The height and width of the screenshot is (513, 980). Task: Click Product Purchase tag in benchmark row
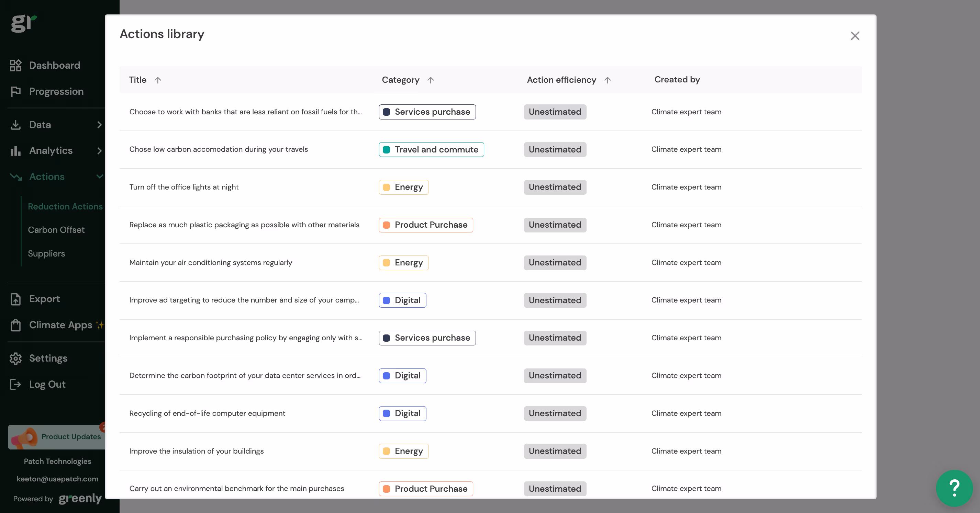point(426,489)
